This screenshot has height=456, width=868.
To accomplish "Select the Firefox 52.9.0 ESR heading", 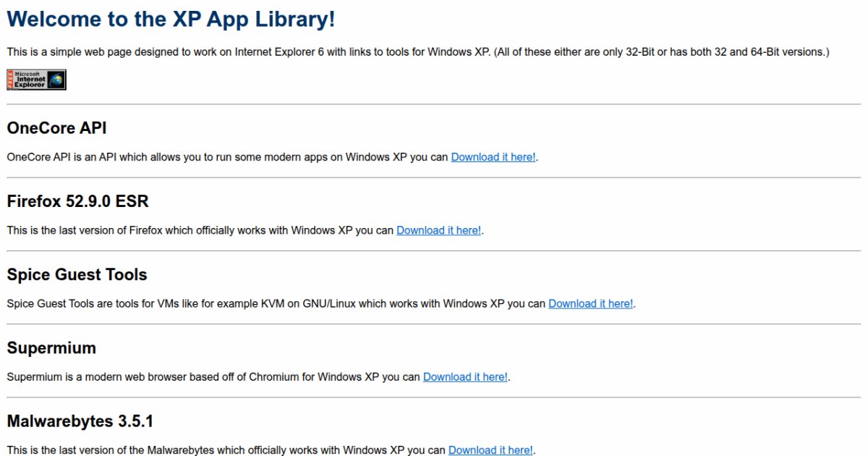I will 77,201.
